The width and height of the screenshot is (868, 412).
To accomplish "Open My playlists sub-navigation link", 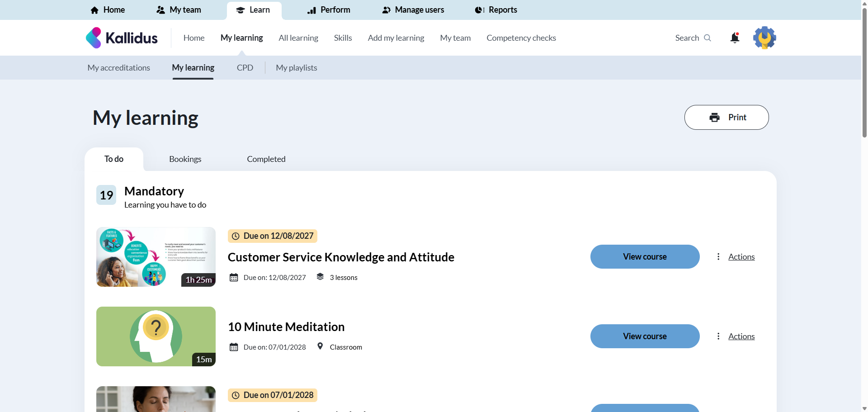I will tap(296, 68).
